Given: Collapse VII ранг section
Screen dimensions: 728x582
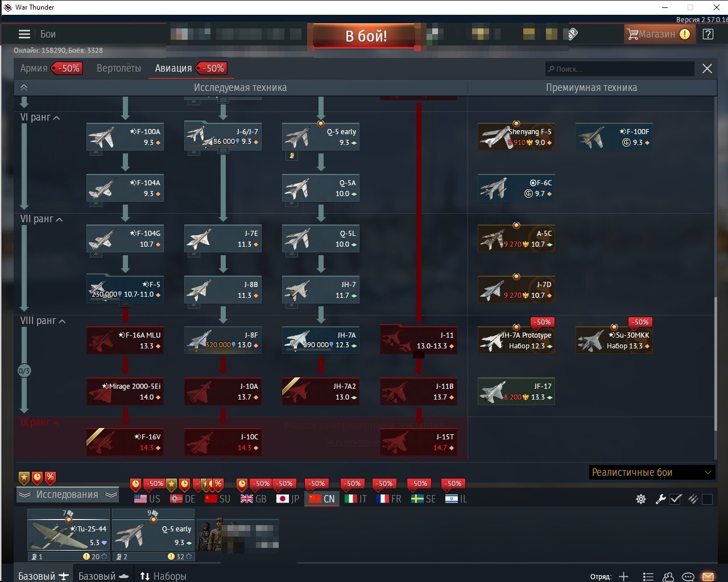Looking at the screenshot, I should point(42,219).
